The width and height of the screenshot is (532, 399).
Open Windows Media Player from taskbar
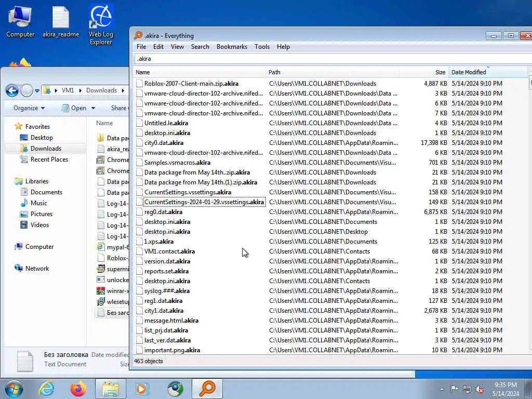click(142, 389)
